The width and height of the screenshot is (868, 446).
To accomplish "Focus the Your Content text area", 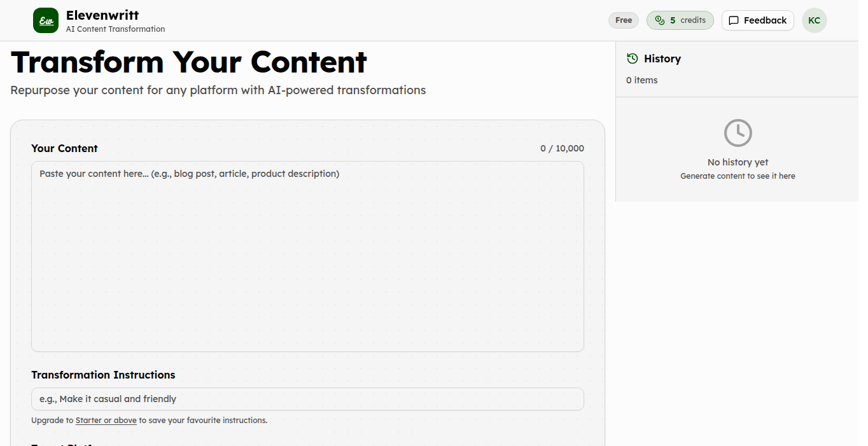I will pyautogui.click(x=307, y=256).
